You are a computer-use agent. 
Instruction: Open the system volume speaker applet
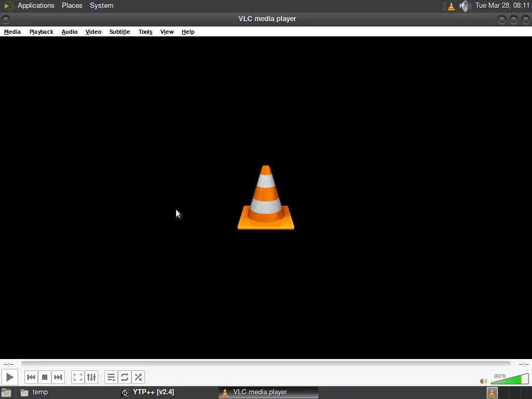click(x=464, y=6)
